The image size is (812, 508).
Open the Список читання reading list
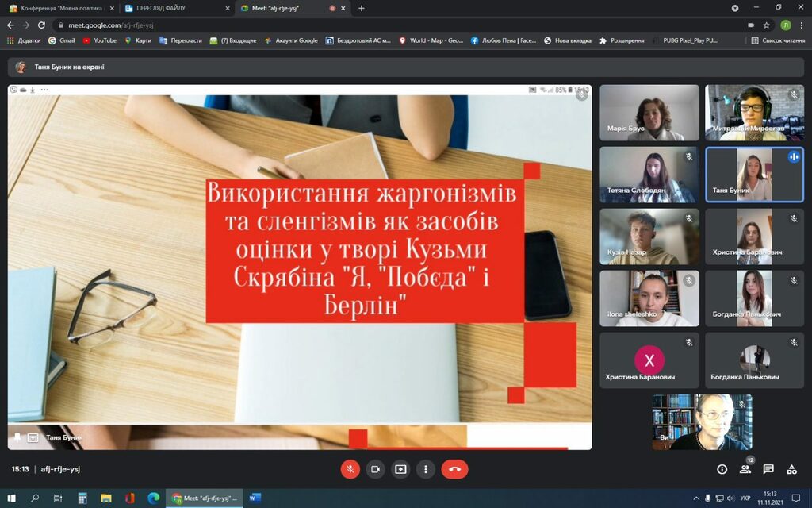pos(778,40)
